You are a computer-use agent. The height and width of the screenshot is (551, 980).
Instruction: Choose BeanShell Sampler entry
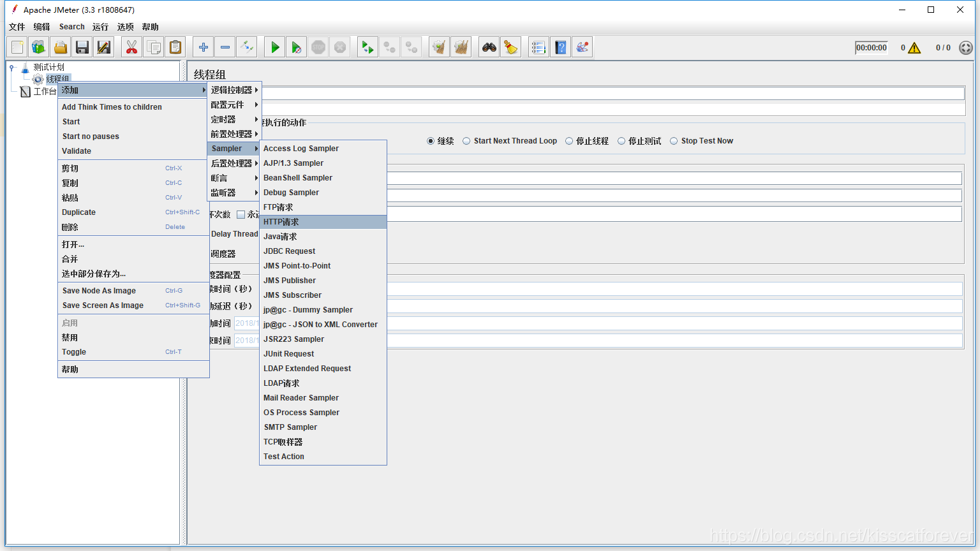pos(323,178)
